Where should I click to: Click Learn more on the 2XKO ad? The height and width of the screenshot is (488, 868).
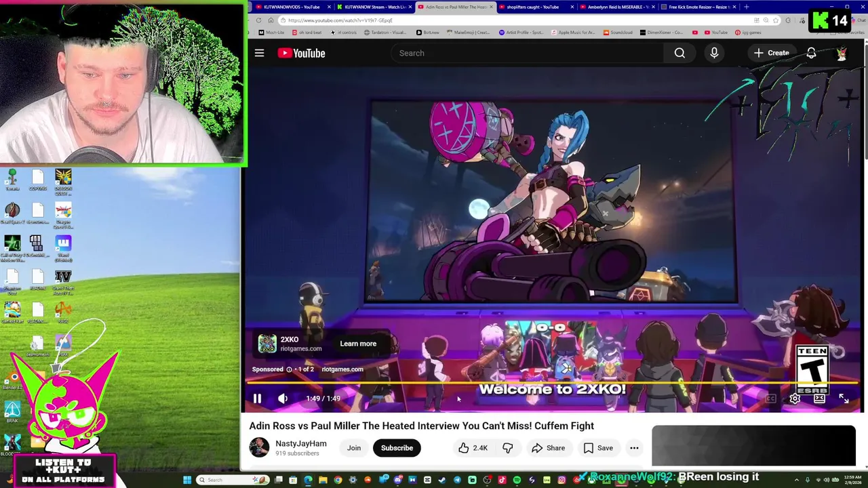pos(358,344)
